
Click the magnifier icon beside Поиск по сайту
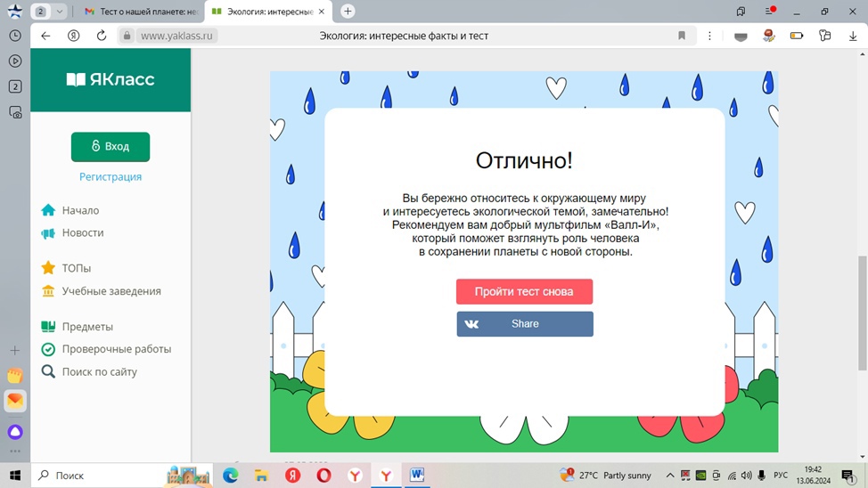(48, 371)
